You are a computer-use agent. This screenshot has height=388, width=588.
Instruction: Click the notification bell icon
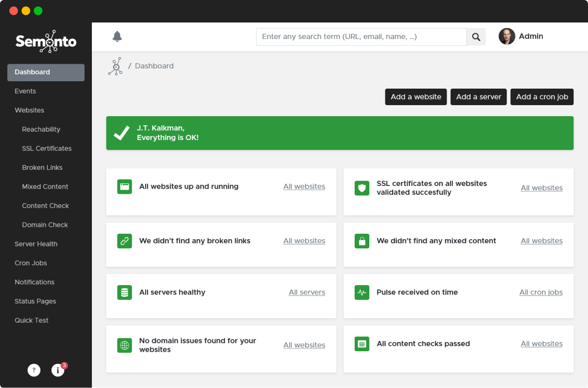[117, 37]
